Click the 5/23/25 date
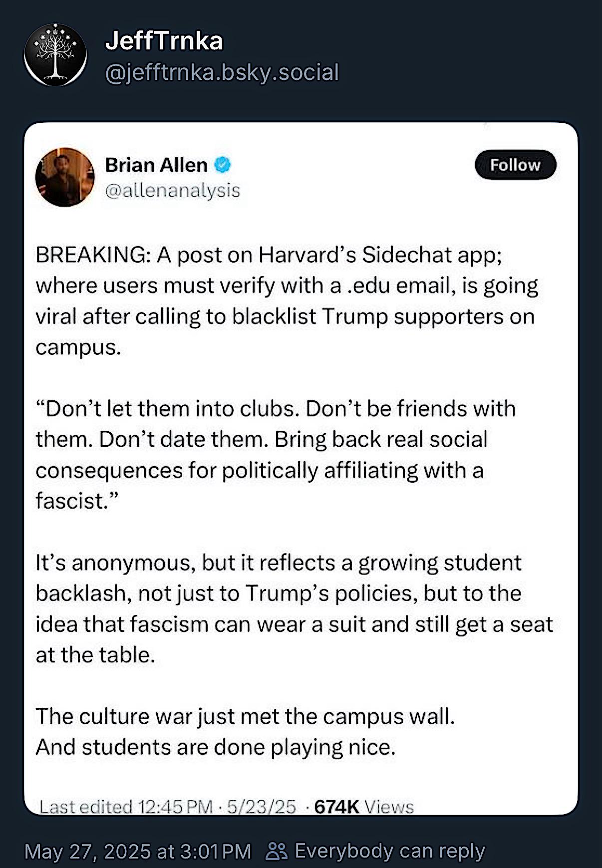Viewport: 602px width, 868px height. coord(262,807)
